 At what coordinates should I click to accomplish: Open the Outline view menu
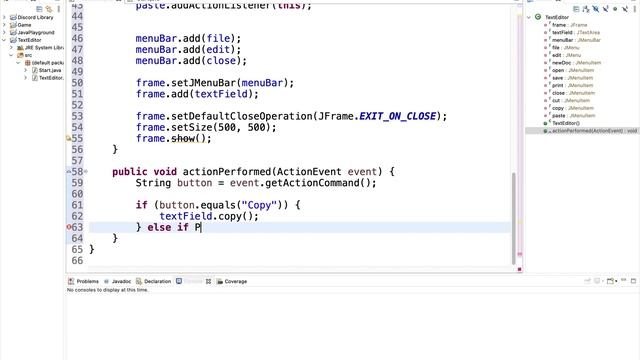(635, 9)
